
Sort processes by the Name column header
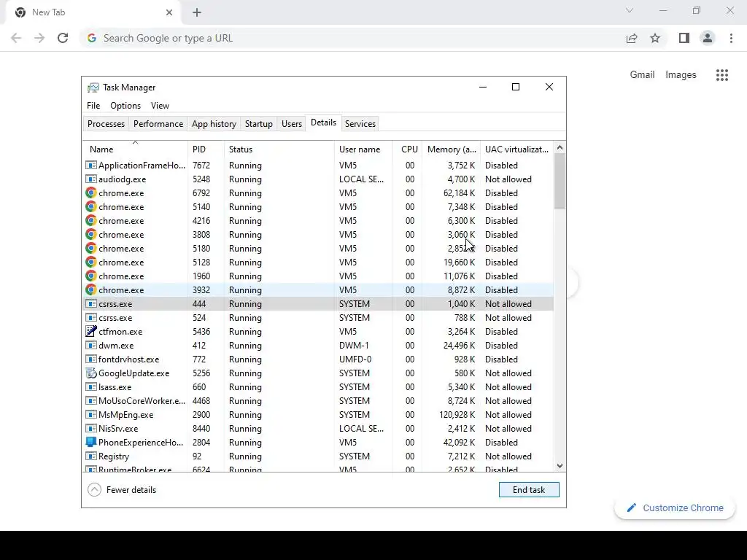[x=135, y=149]
